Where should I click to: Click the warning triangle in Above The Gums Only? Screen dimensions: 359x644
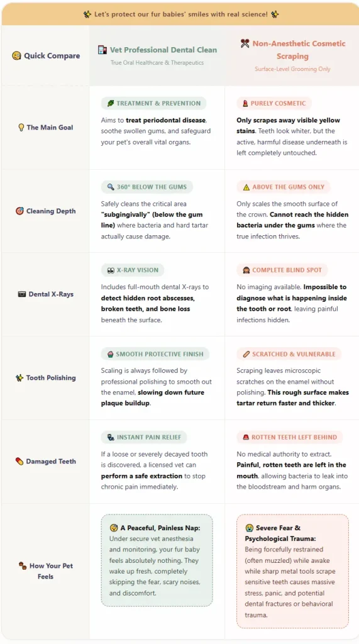tap(246, 187)
